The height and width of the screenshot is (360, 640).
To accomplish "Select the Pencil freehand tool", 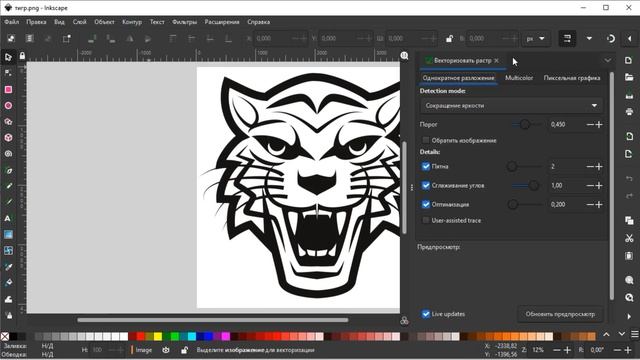I will 8,186.
